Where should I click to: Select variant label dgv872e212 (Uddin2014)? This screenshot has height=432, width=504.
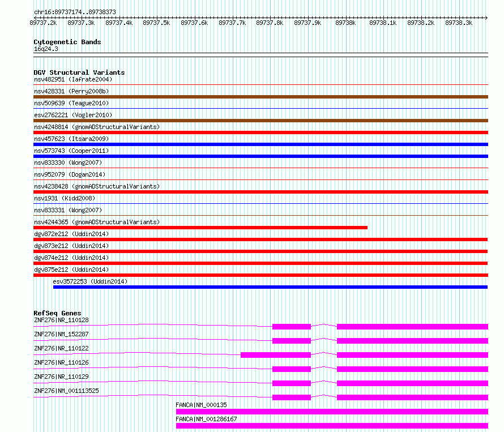coord(71,234)
